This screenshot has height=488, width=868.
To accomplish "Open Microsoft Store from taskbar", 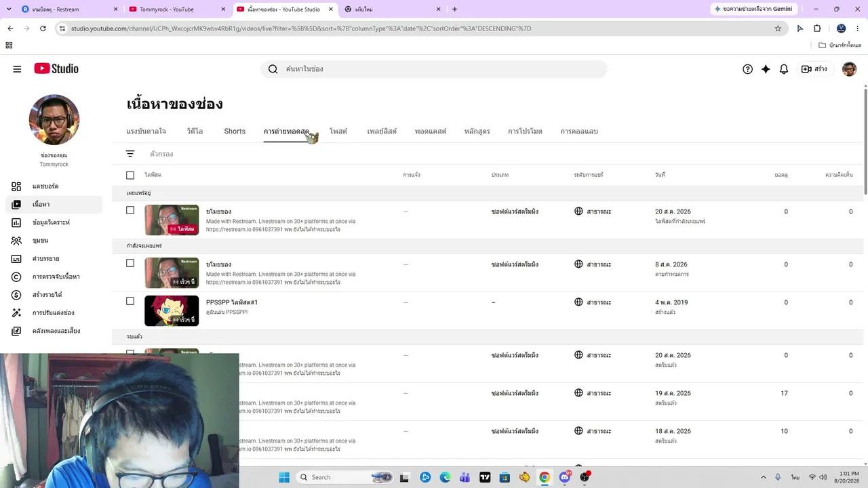I will pyautogui.click(x=505, y=477).
